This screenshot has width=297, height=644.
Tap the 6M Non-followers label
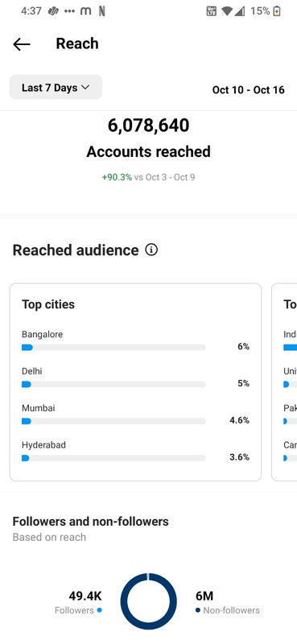(x=228, y=602)
